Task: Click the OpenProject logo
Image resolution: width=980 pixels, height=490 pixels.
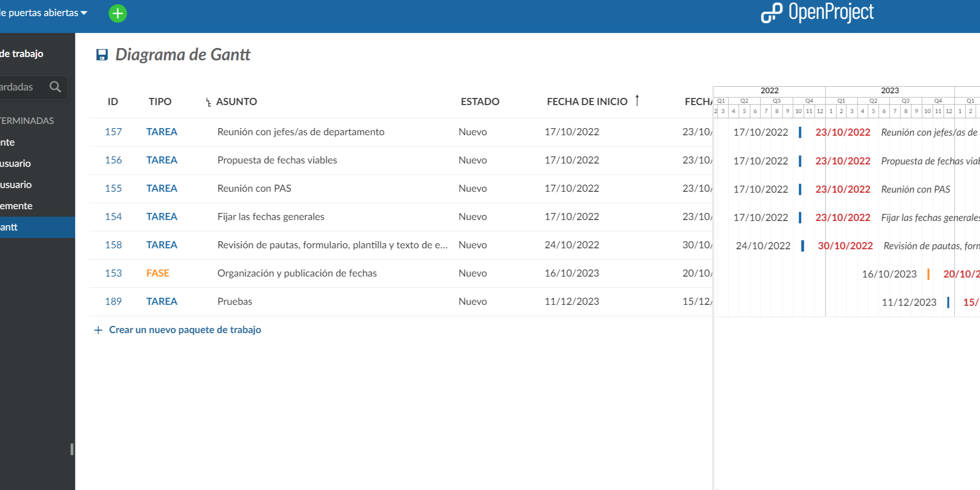Action: click(x=817, y=13)
